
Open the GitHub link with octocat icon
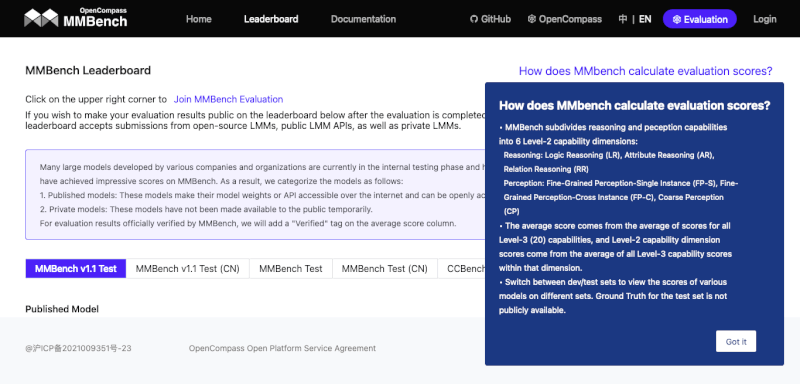pyautogui.click(x=490, y=19)
